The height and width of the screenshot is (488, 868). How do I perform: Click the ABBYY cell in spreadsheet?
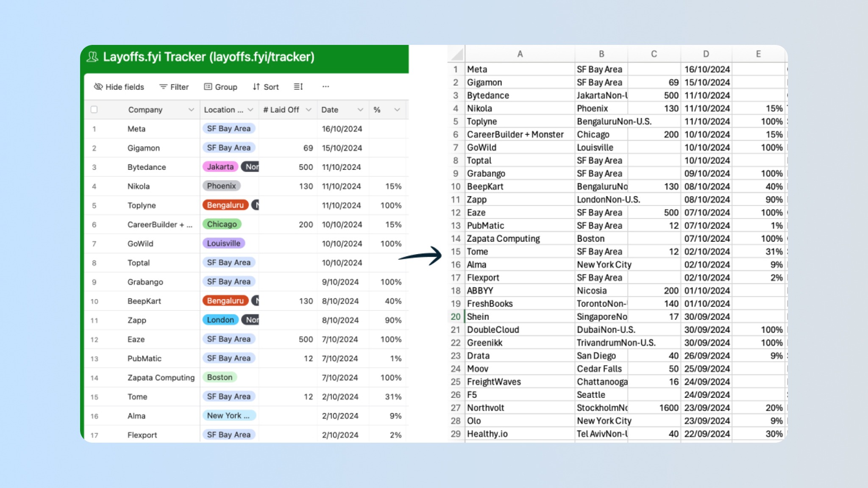520,291
